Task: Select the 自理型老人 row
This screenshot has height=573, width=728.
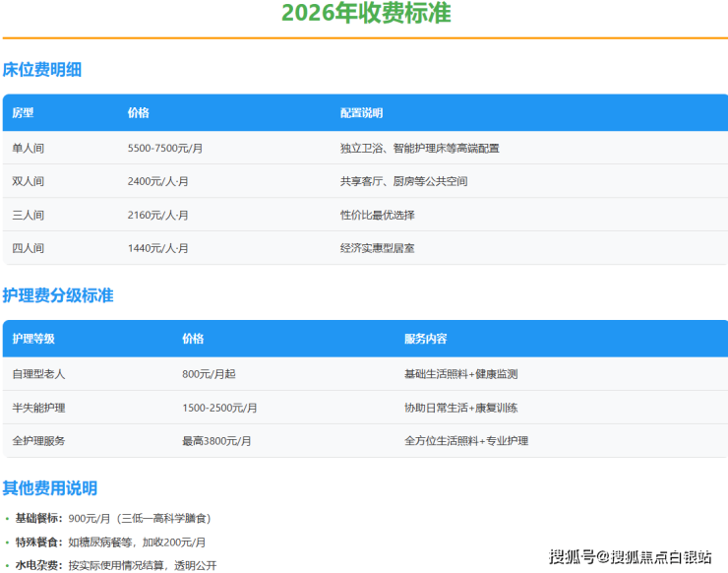Action: 39,374
